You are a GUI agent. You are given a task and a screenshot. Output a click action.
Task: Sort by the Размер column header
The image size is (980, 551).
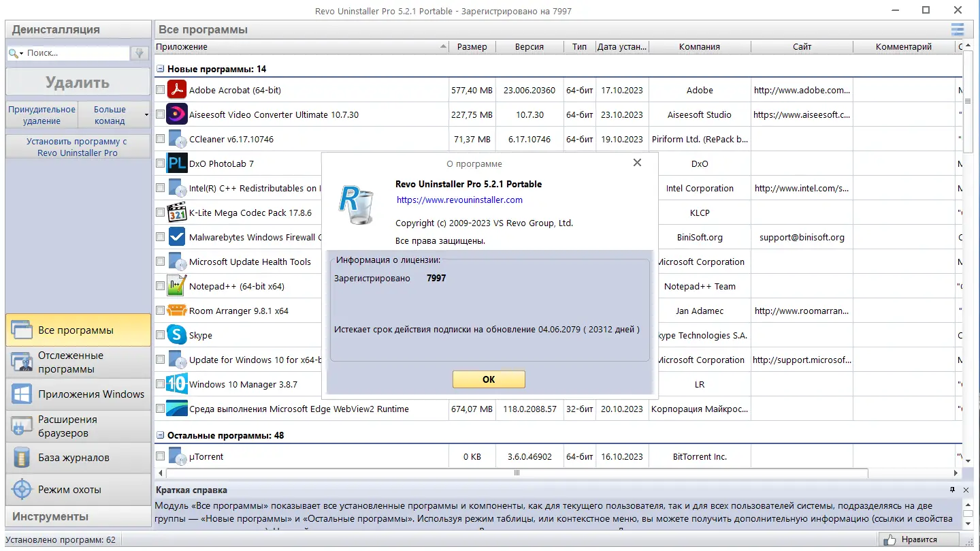[472, 47]
